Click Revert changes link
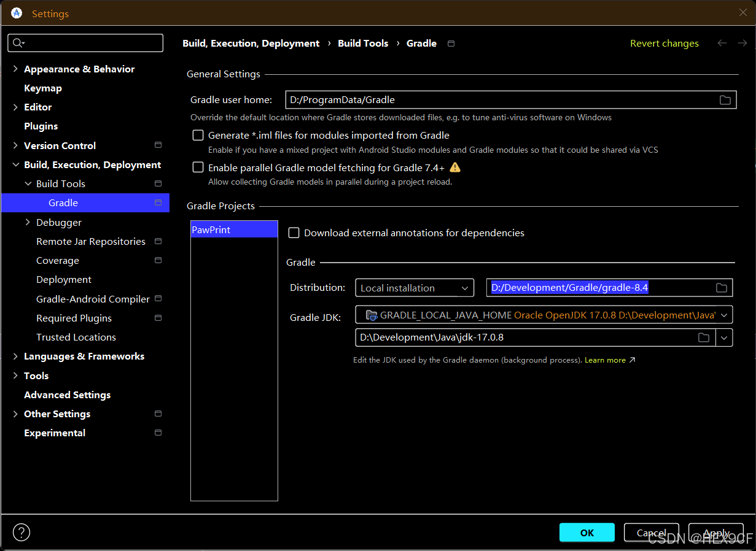The image size is (756, 551). click(664, 43)
